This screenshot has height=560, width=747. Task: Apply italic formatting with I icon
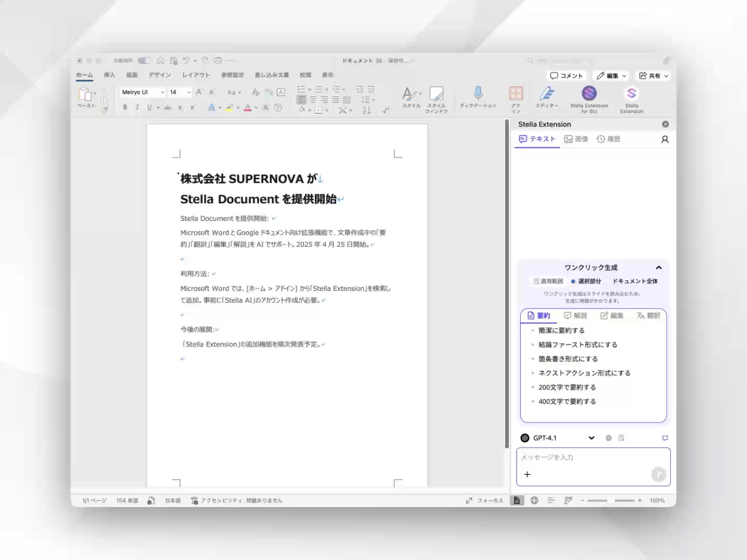[x=137, y=107]
